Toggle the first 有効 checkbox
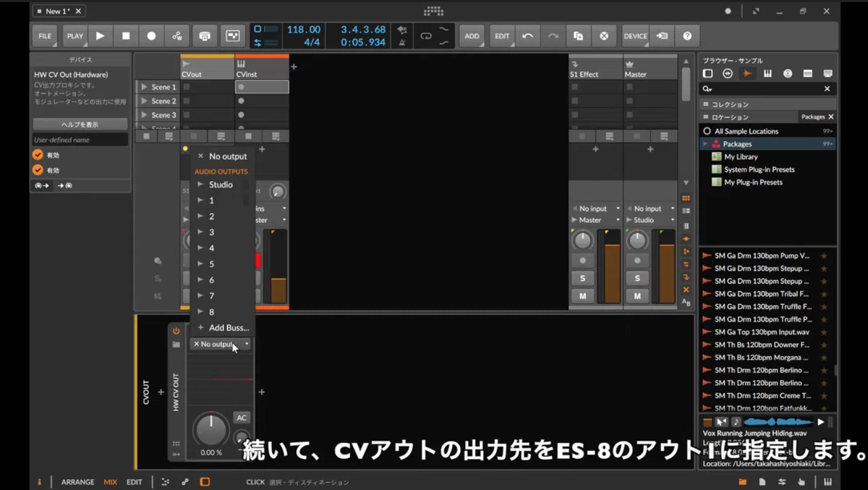868x490 pixels. [38, 155]
